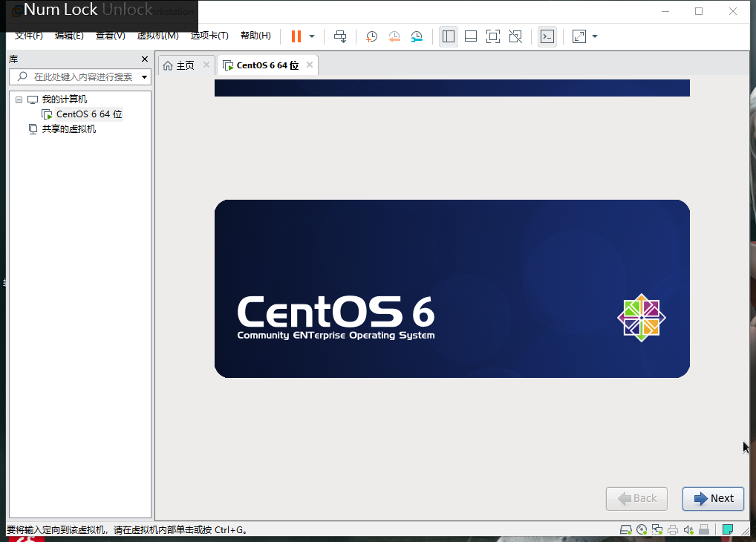The height and width of the screenshot is (542, 756).
Task: Open the 帮助(H) menu
Action: point(255,36)
